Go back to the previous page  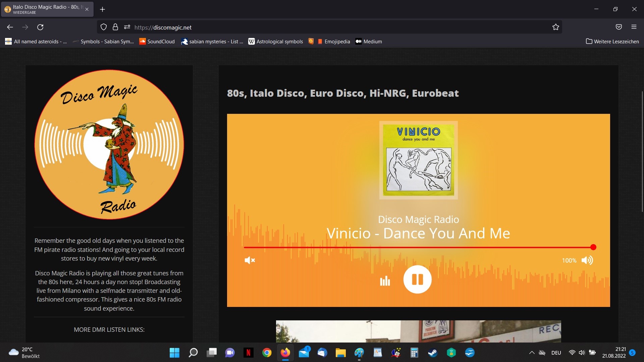click(x=10, y=27)
